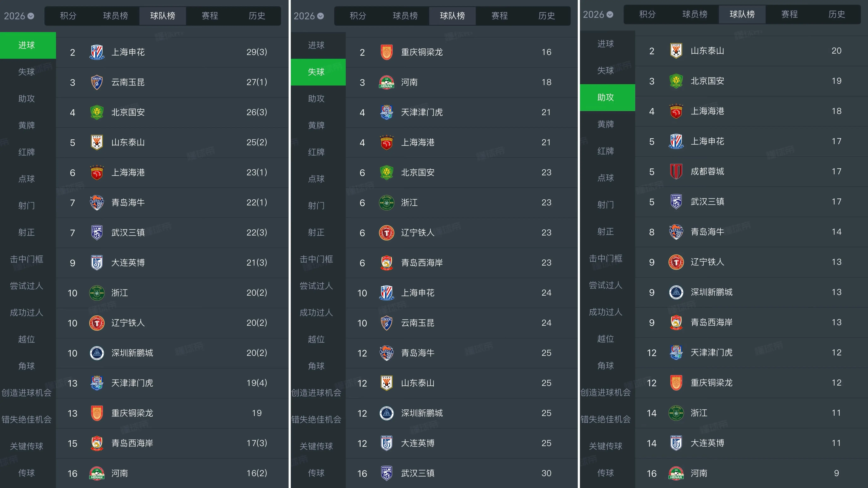Switch to 赛程 tab in middle panel
The height and width of the screenshot is (488, 868).
point(499,15)
